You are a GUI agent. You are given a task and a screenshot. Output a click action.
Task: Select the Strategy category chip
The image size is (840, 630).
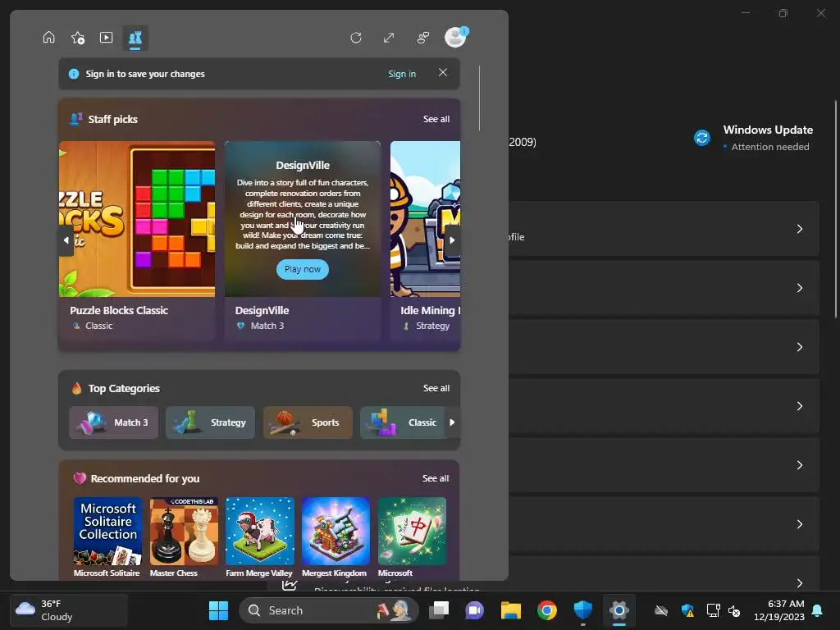(210, 422)
